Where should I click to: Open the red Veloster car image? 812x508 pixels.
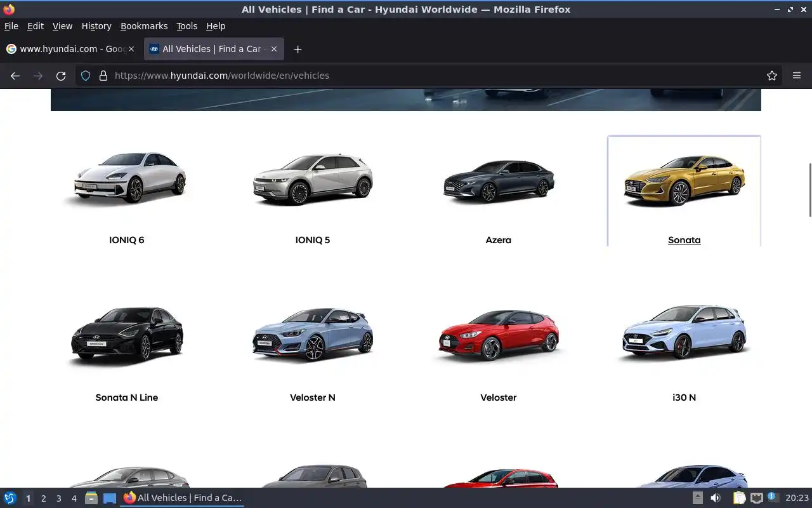(499, 335)
